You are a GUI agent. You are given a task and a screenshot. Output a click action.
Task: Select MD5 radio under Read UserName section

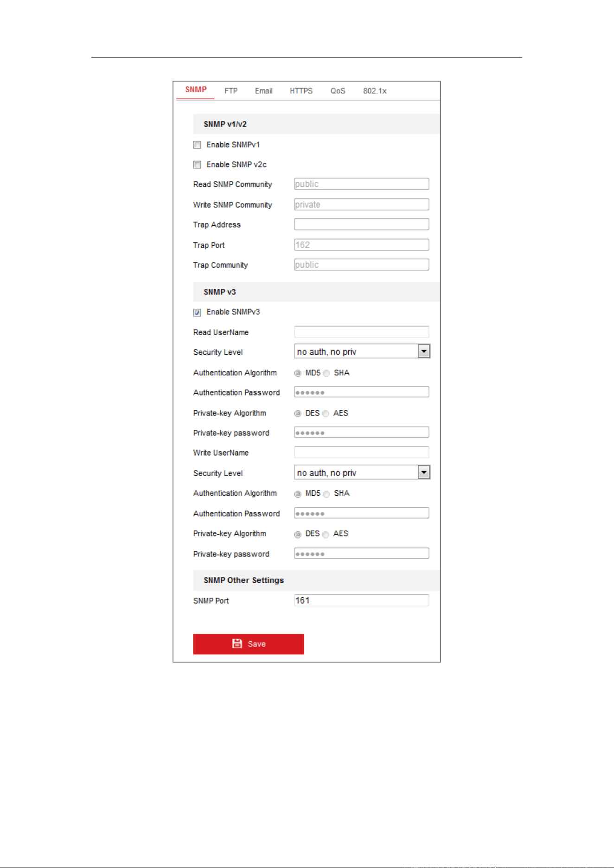(298, 373)
